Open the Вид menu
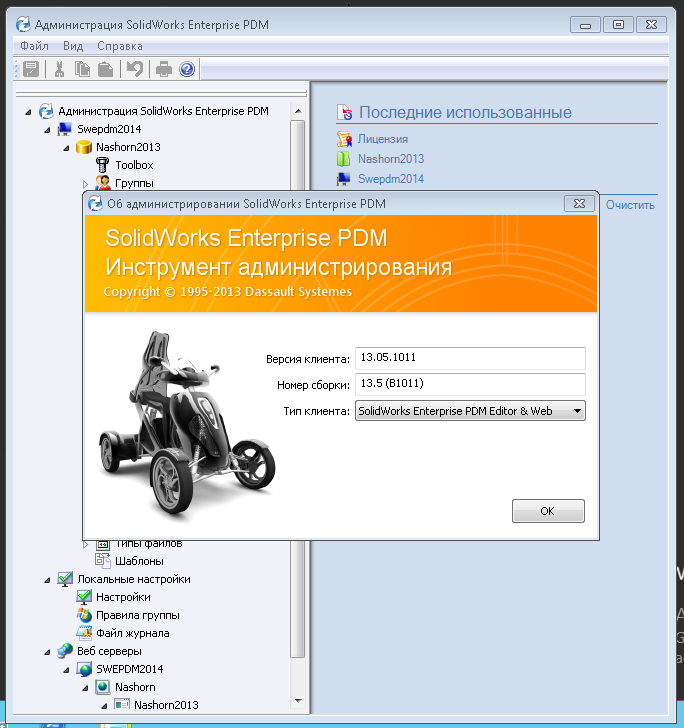 point(73,46)
